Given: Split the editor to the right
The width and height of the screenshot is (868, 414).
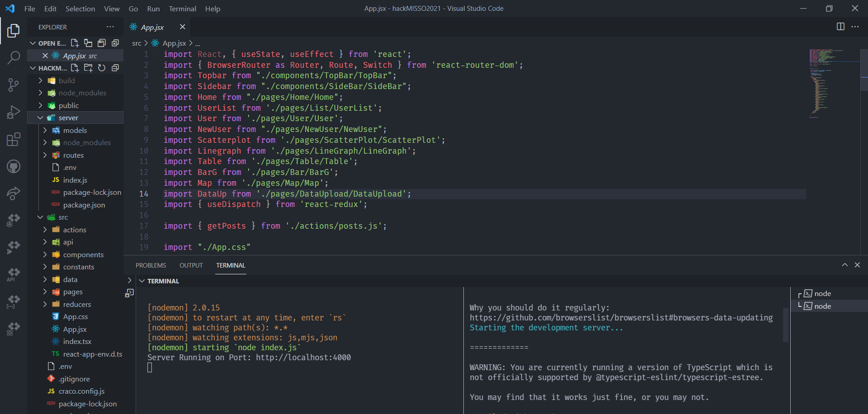Looking at the screenshot, I should (x=840, y=27).
